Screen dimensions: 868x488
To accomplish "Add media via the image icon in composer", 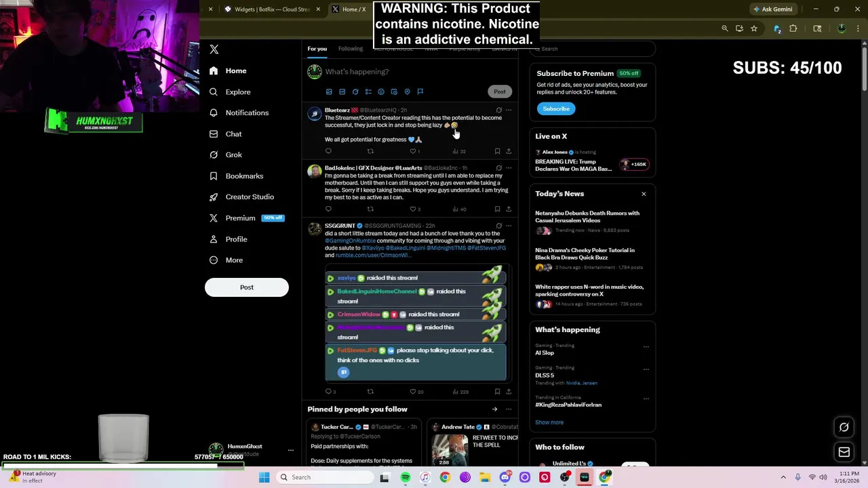I will (329, 91).
